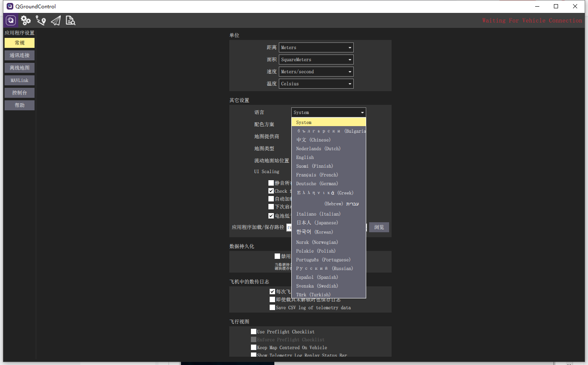The height and width of the screenshot is (365, 588).
Task: Choose 한국어 (Korean) language
Action: pos(329,232)
